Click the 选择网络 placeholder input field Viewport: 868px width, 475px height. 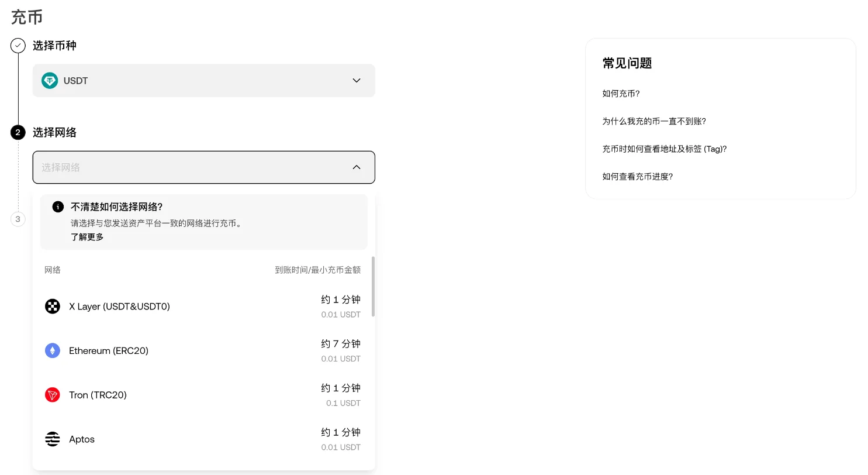click(x=204, y=167)
